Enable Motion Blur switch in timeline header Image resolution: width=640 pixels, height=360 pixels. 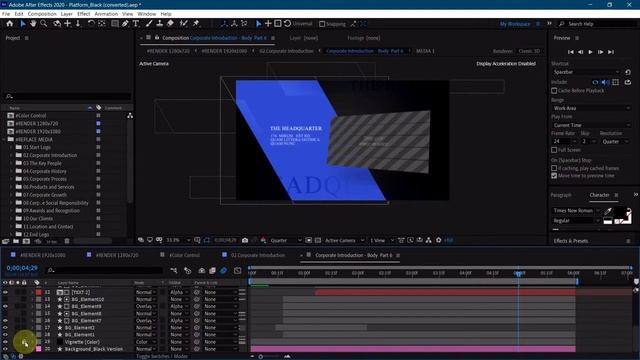click(x=224, y=271)
